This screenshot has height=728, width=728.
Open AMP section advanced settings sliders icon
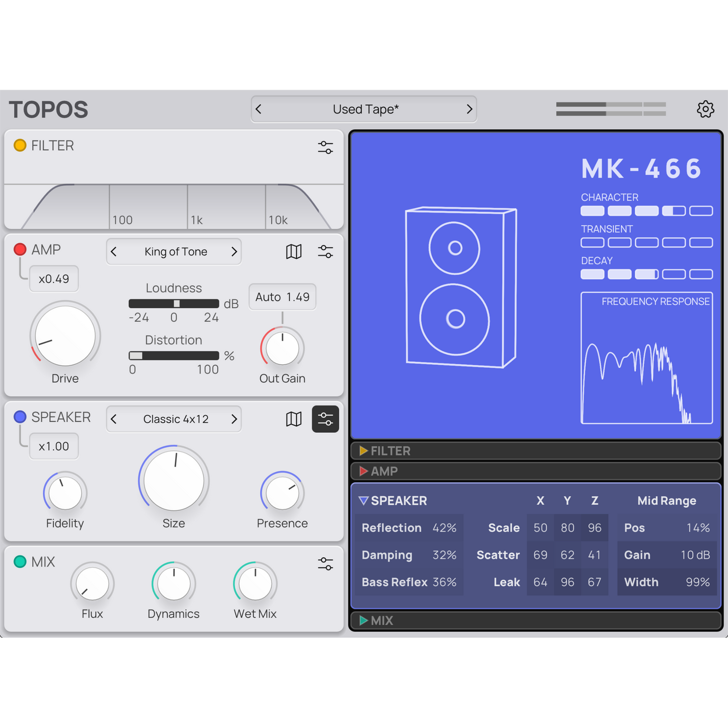(325, 251)
